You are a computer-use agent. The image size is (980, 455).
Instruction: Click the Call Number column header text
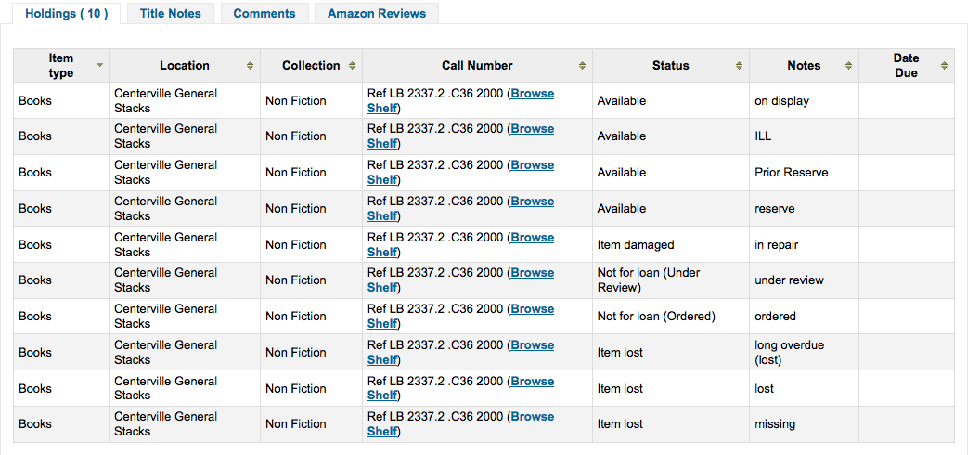point(477,66)
